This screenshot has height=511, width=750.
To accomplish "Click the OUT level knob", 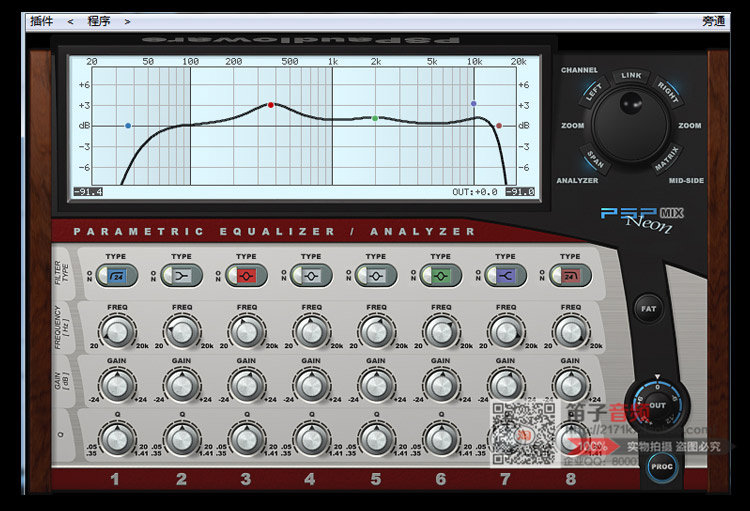I will point(657,405).
